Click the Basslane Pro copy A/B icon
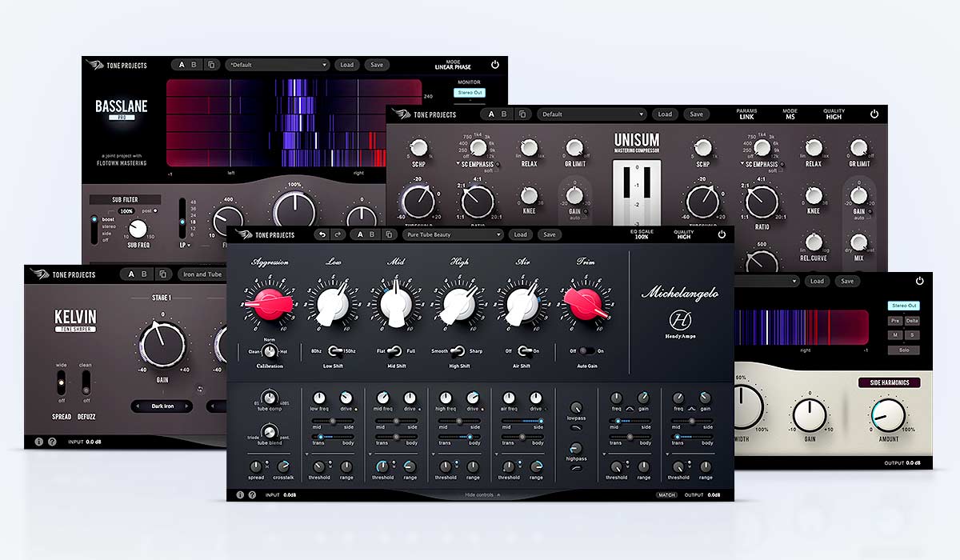This screenshot has height=560, width=960. click(212, 65)
